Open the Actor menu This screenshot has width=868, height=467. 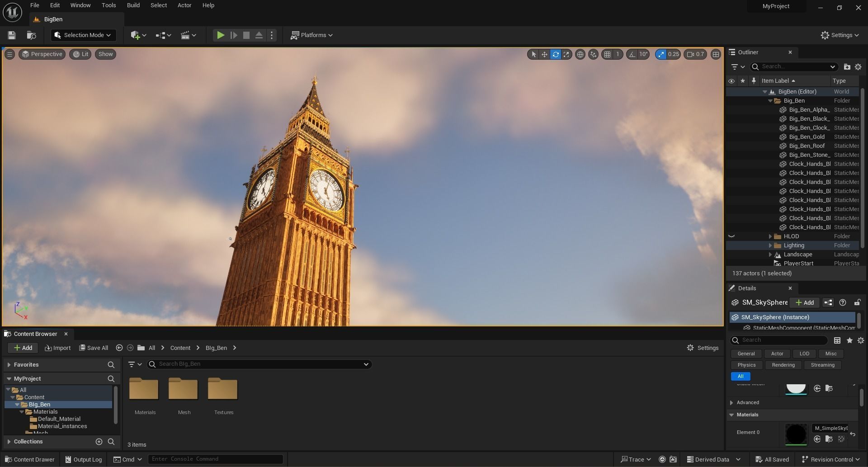click(184, 5)
